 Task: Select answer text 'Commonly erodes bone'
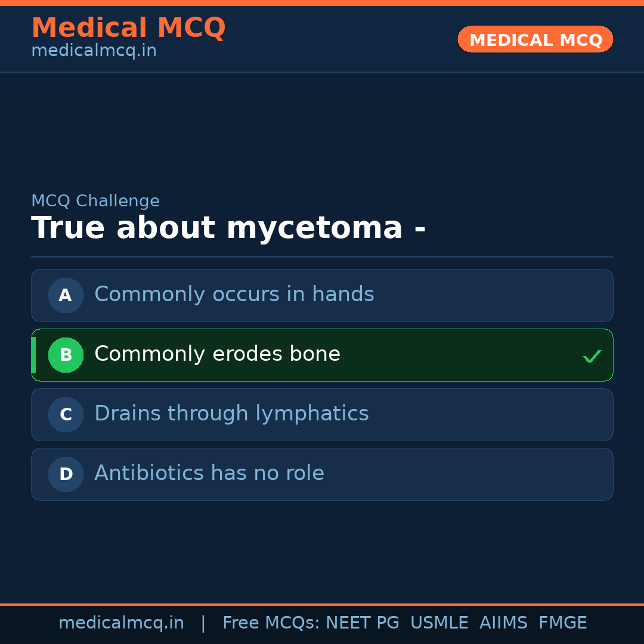[217, 354]
